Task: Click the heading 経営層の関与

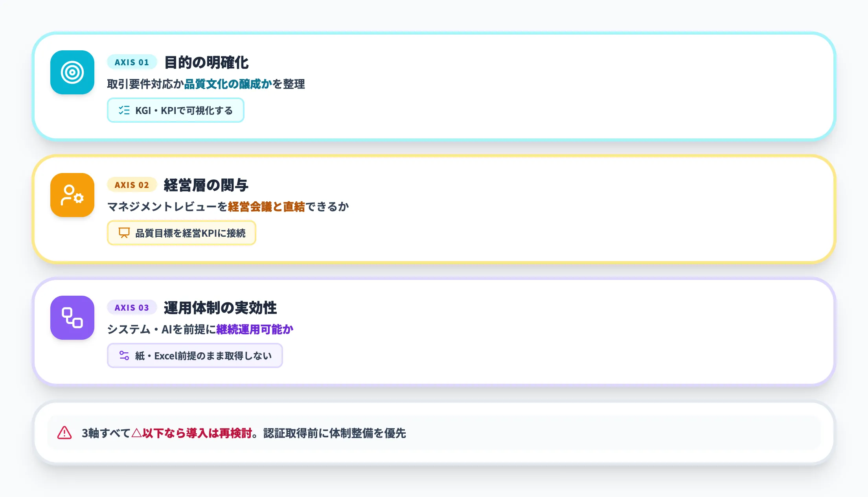Action: click(206, 185)
